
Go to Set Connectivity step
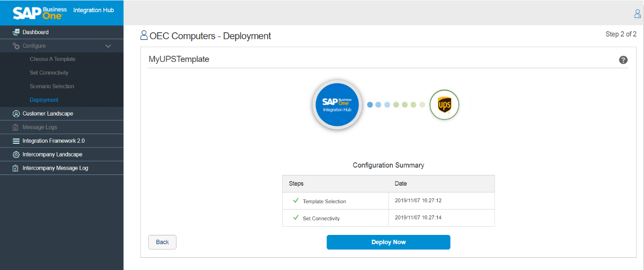coord(49,73)
